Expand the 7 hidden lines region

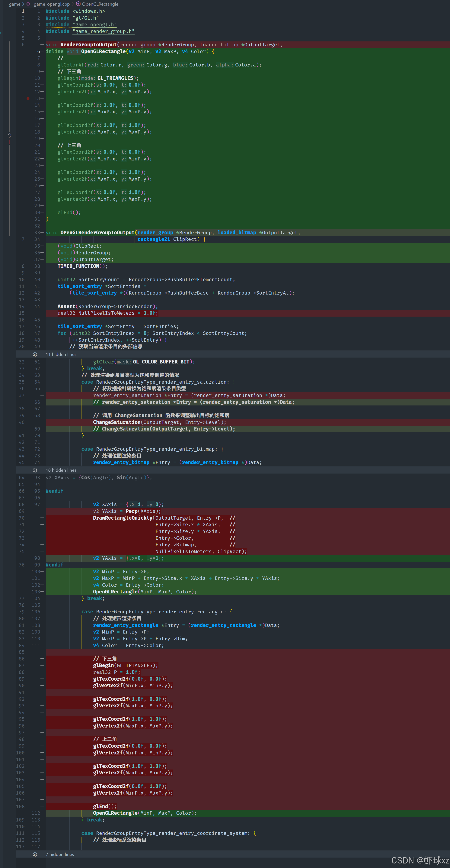pos(60,854)
